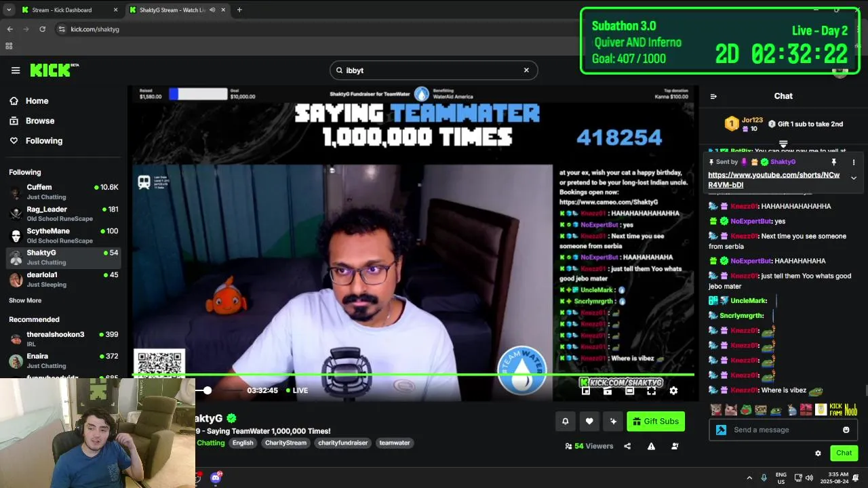The image size is (868, 488).
Task: Click chat identity hammer icon
Action: [x=721, y=430]
